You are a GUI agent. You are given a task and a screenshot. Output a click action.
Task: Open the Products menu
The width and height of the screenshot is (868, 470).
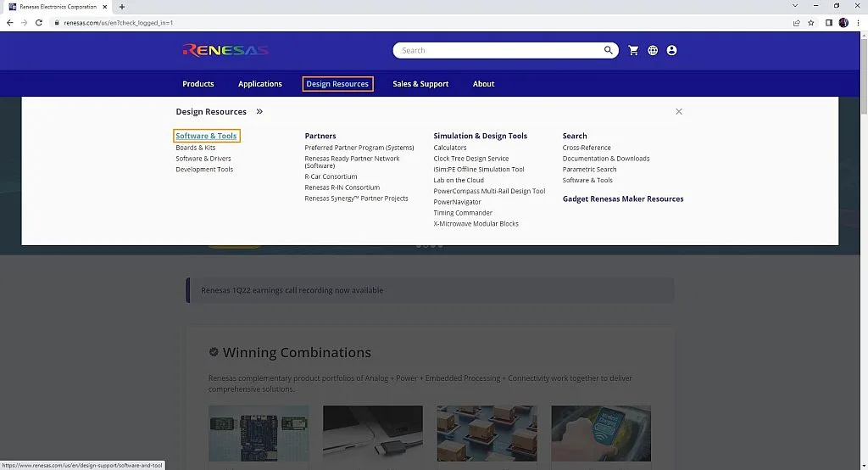pyautogui.click(x=198, y=84)
